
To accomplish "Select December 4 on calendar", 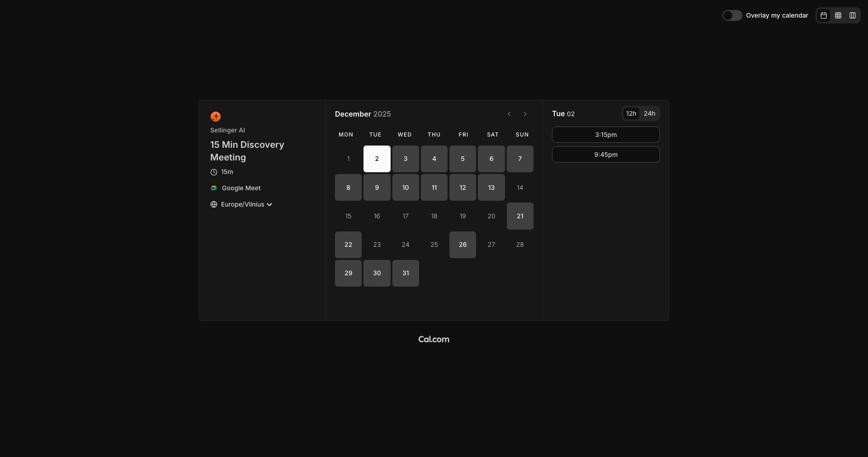I will (x=434, y=159).
